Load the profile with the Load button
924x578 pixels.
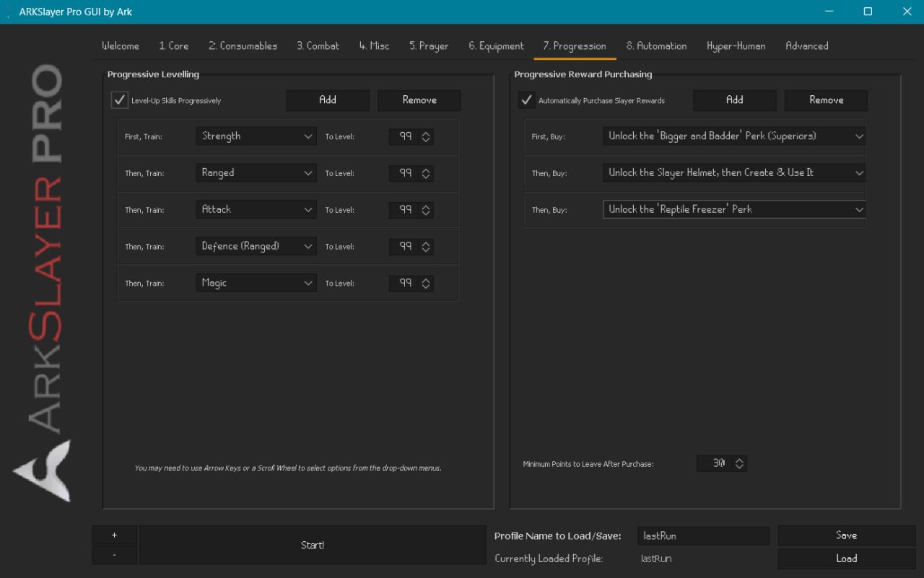pos(847,559)
